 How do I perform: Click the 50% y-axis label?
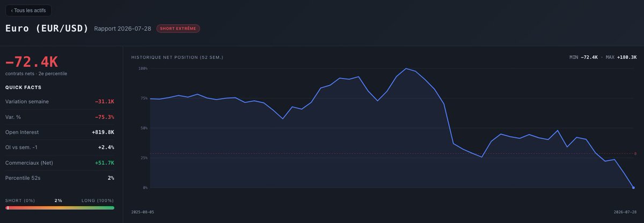point(144,128)
